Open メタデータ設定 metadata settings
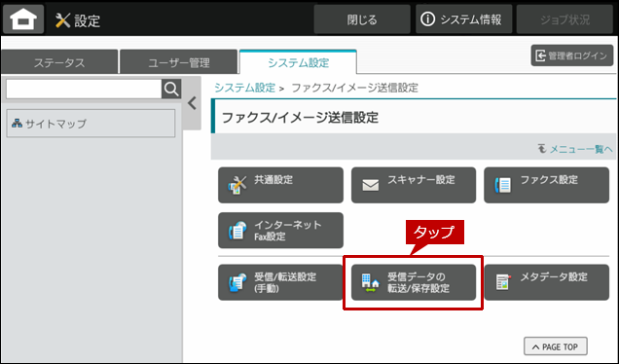The height and width of the screenshot is (364, 619). (x=546, y=282)
